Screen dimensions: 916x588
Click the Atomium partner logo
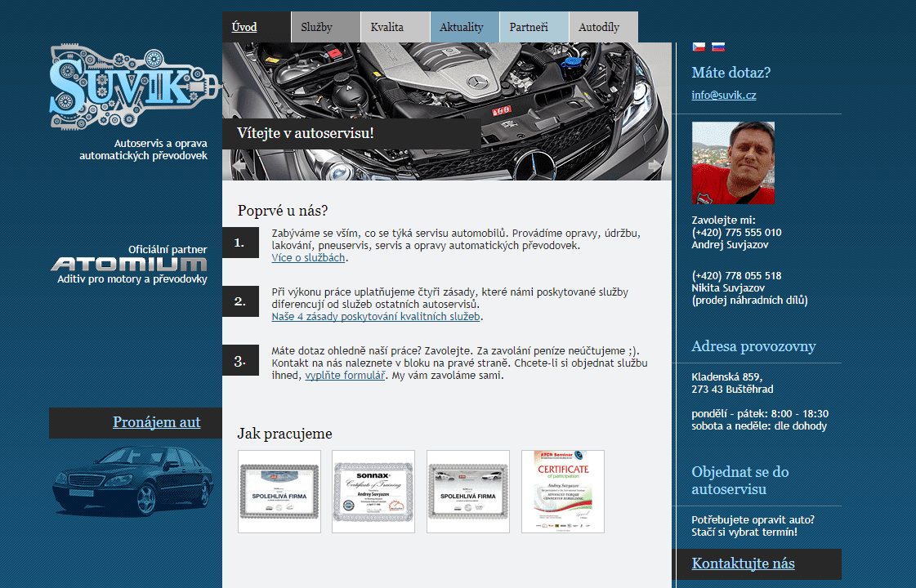[129, 264]
